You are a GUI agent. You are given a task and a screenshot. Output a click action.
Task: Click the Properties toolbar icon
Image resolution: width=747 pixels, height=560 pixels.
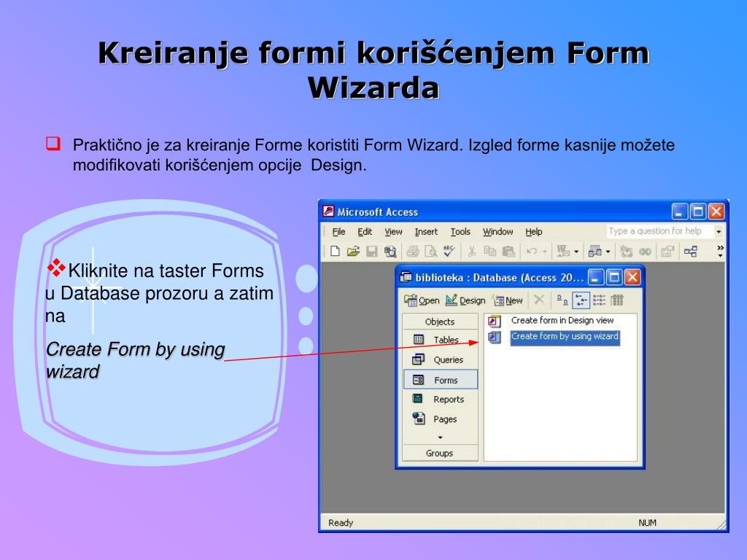pyautogui.click(x=667, y=251)
